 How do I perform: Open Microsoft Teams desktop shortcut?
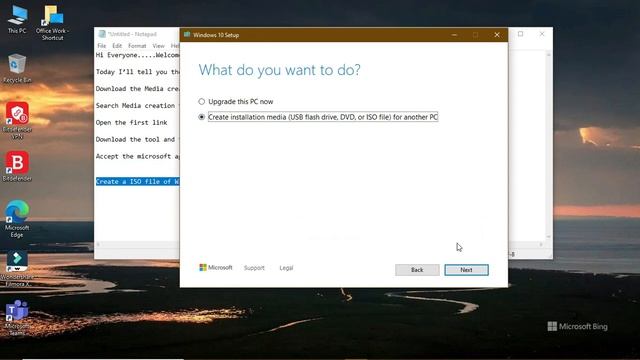[x=17, y=318]
